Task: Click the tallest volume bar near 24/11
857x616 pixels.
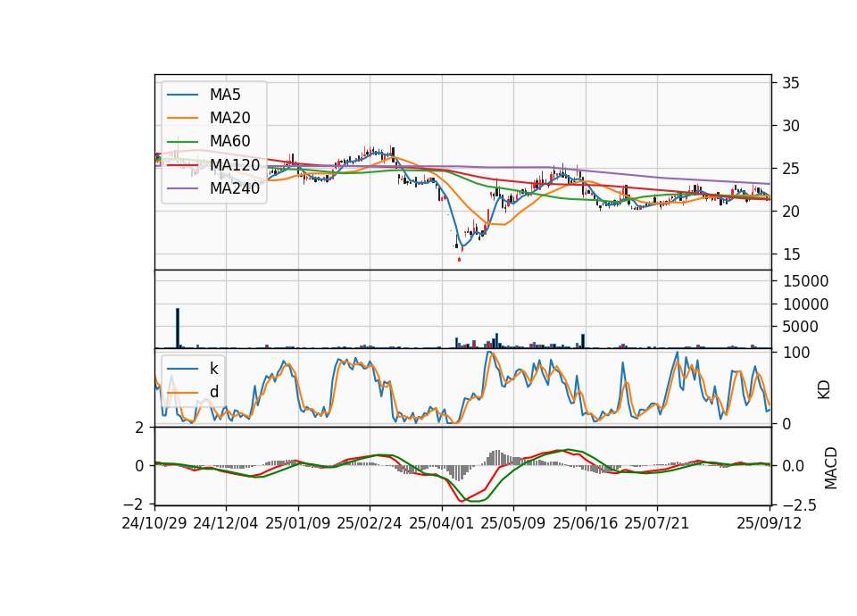Action: (x=178, y=328)
